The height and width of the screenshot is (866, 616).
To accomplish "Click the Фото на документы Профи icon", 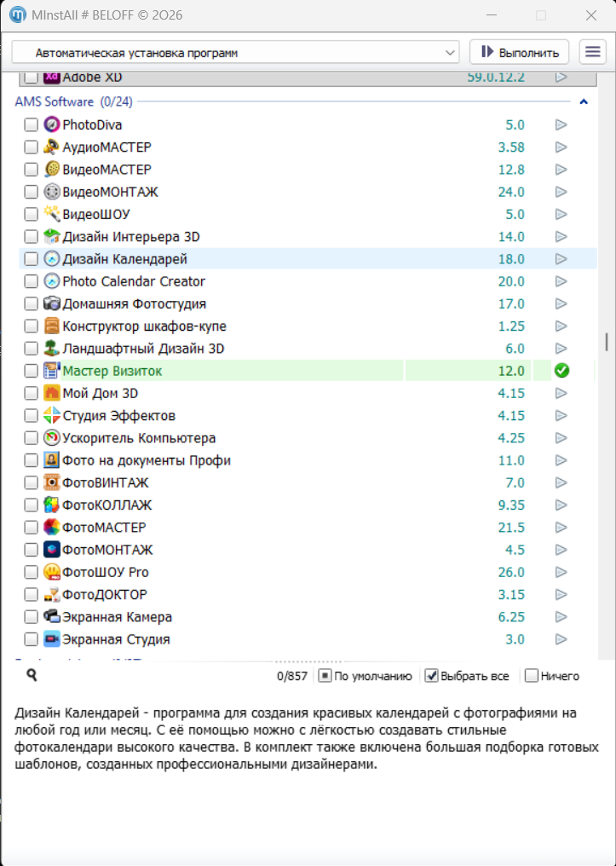I will click(51, 460).
